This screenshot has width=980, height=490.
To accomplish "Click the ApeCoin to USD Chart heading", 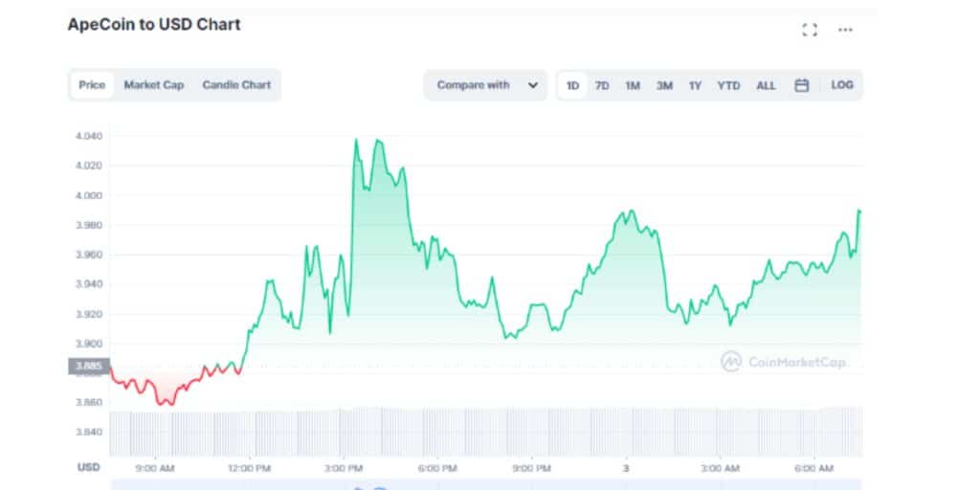I will (x=154, y=25).
